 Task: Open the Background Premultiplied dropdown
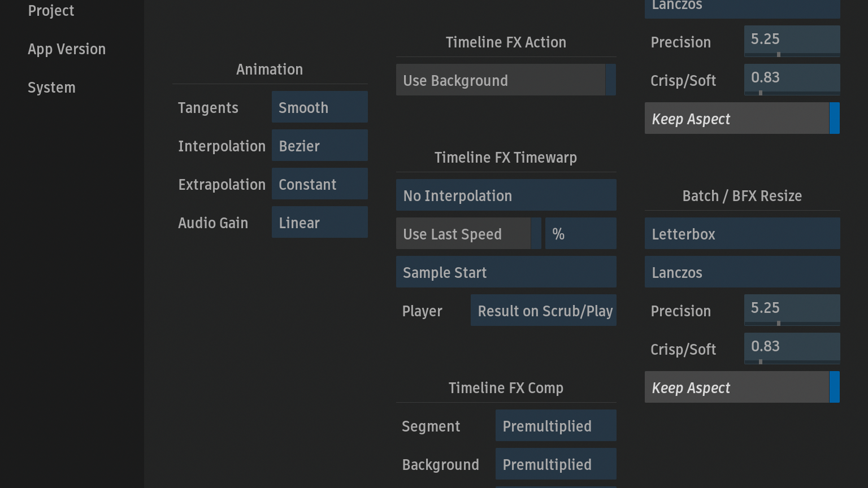coord(555,464)
